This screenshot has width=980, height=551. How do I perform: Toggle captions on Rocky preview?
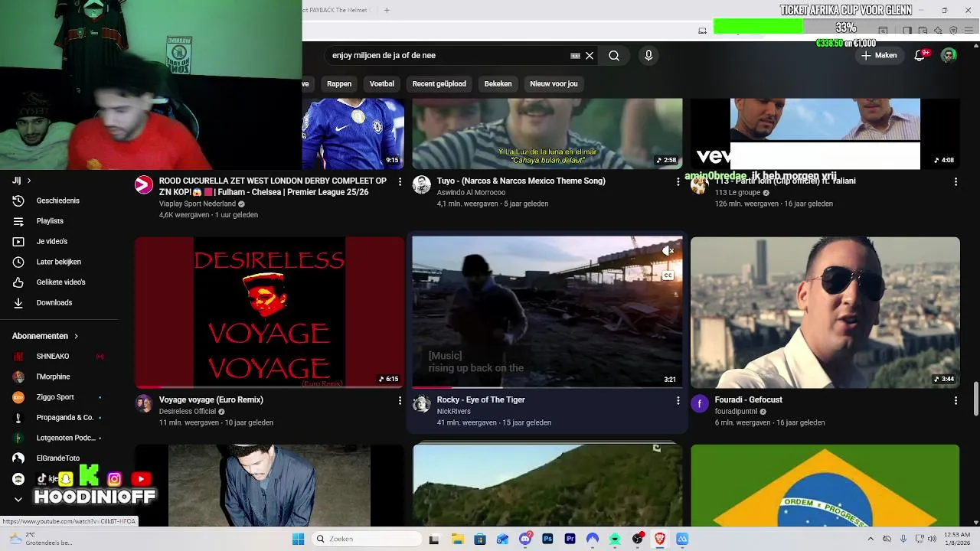click(668, 275)
